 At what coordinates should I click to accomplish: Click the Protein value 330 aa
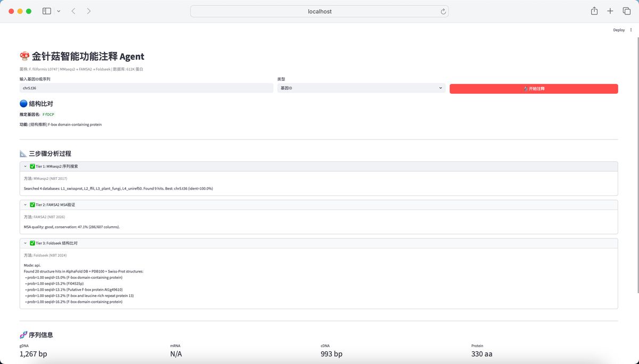tap(482, 354)
